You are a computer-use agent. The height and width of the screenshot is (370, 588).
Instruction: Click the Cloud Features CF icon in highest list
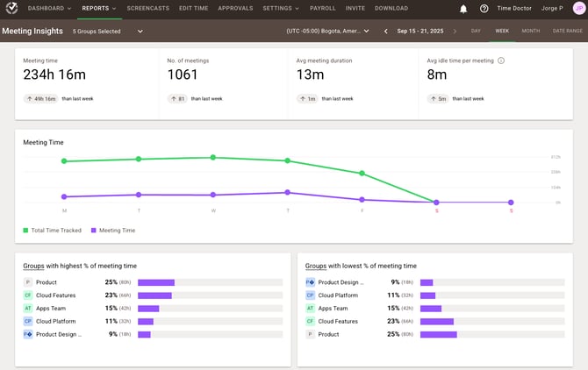(28, 295)
